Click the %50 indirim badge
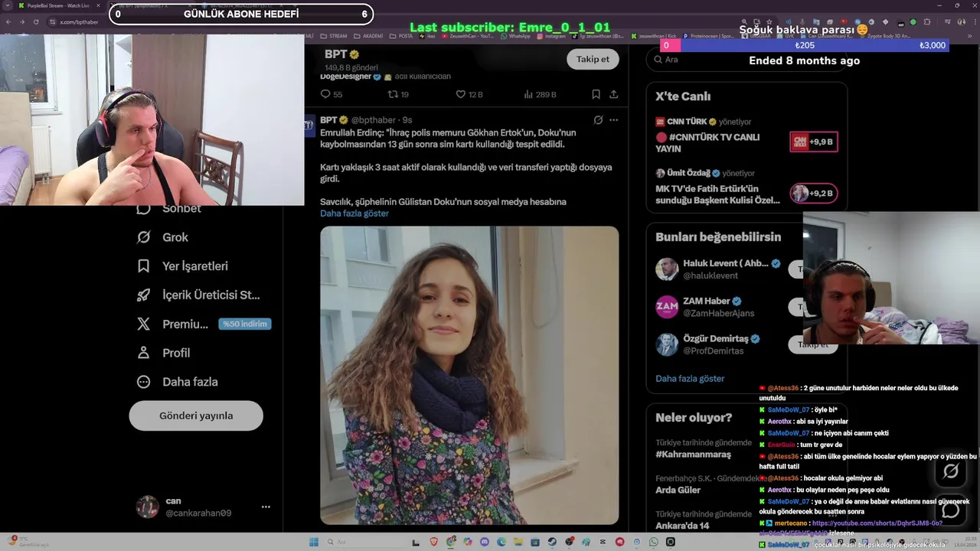 [x=245, y=324]
